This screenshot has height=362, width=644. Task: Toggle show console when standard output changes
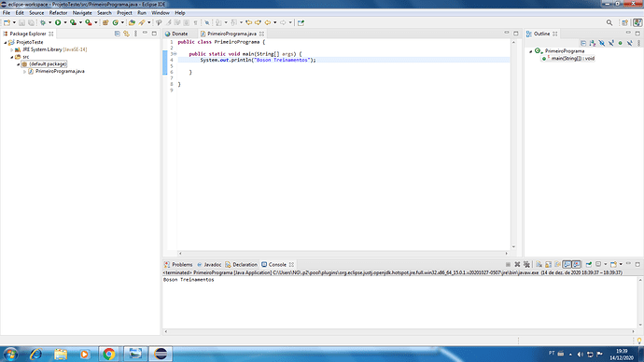click(x=567, y=264)
